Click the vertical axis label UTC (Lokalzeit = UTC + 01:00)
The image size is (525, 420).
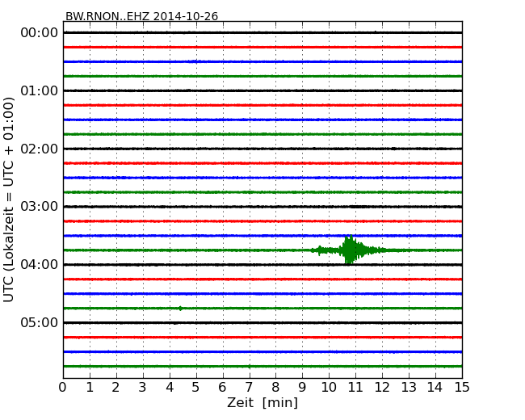click(9, 199)
